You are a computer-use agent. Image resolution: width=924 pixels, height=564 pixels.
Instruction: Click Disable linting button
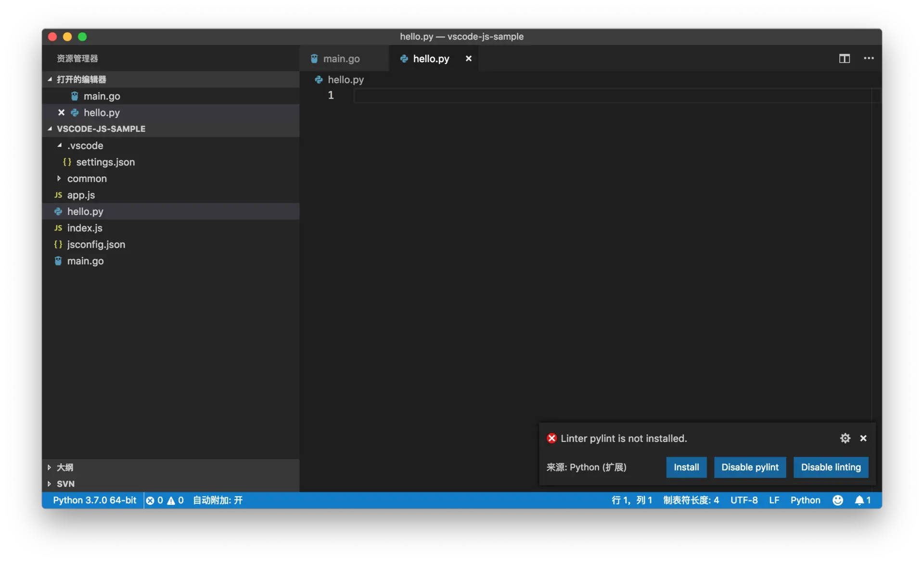(830, 467)
